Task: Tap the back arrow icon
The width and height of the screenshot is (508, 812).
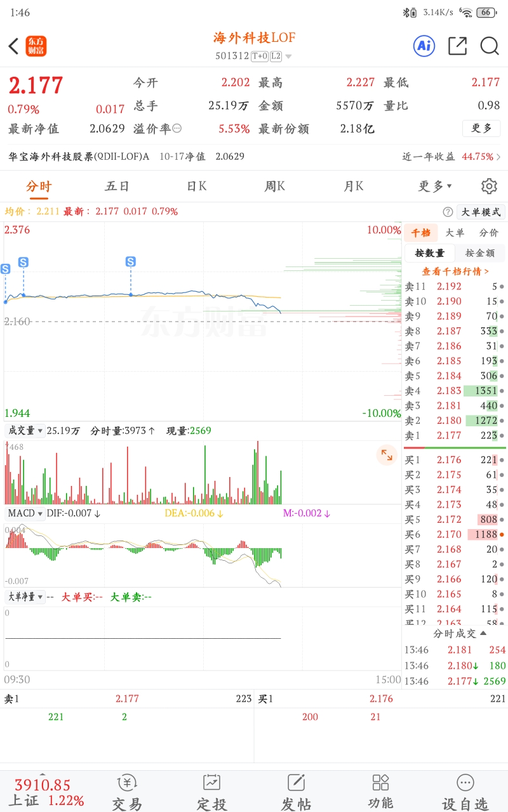Action: (x=13, y=46)
